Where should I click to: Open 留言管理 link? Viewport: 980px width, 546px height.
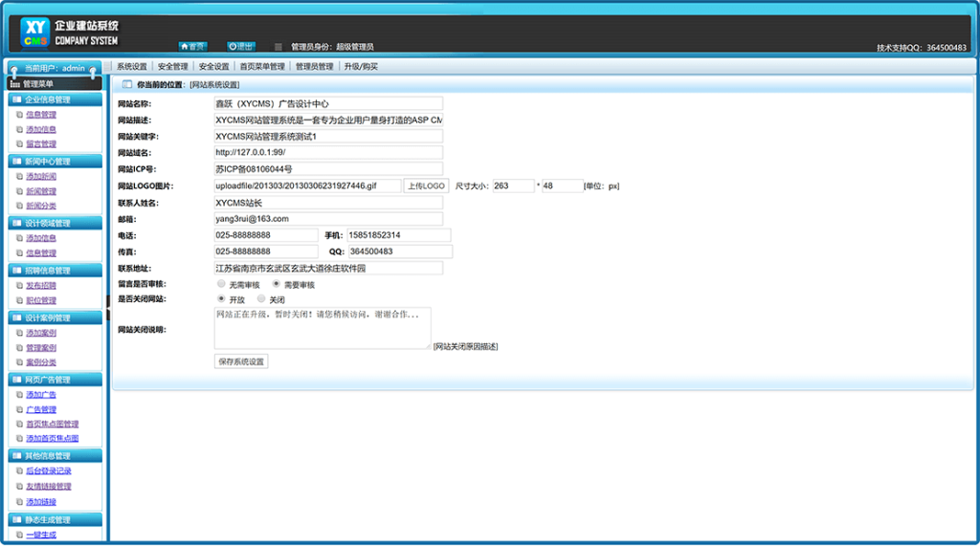click(x=41, y=143)
